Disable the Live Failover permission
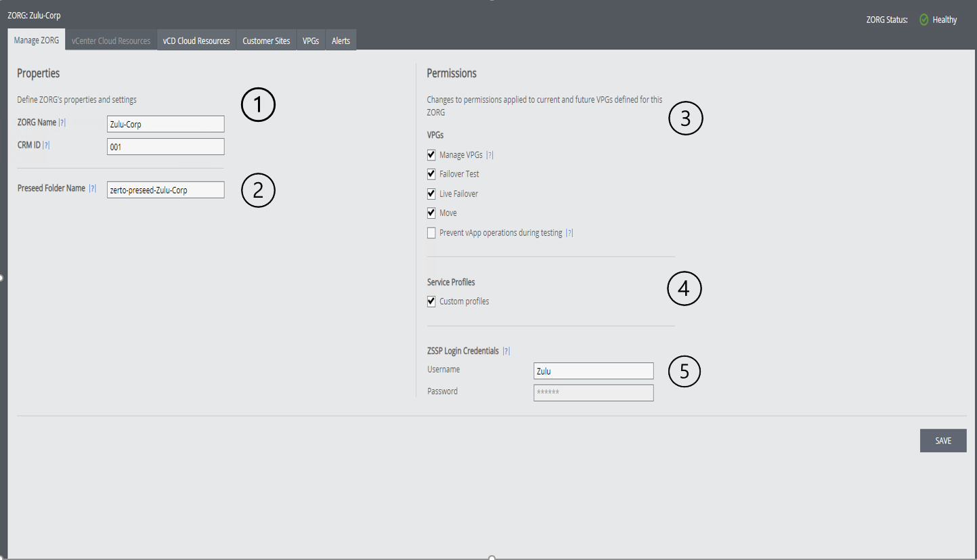 [x=431, y=194]
